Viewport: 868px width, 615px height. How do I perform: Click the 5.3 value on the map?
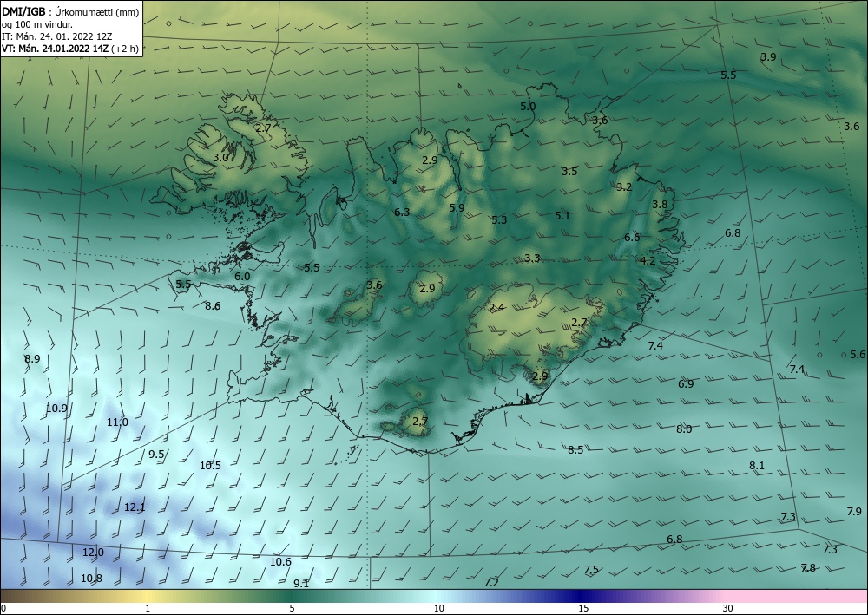tap(499, 219)
